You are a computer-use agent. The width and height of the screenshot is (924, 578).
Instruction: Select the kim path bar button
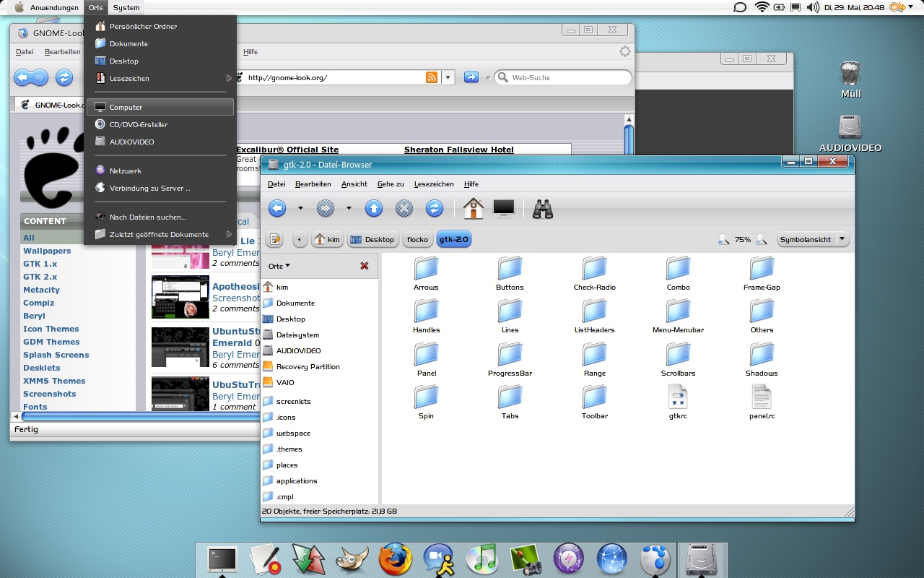(327, 239)
